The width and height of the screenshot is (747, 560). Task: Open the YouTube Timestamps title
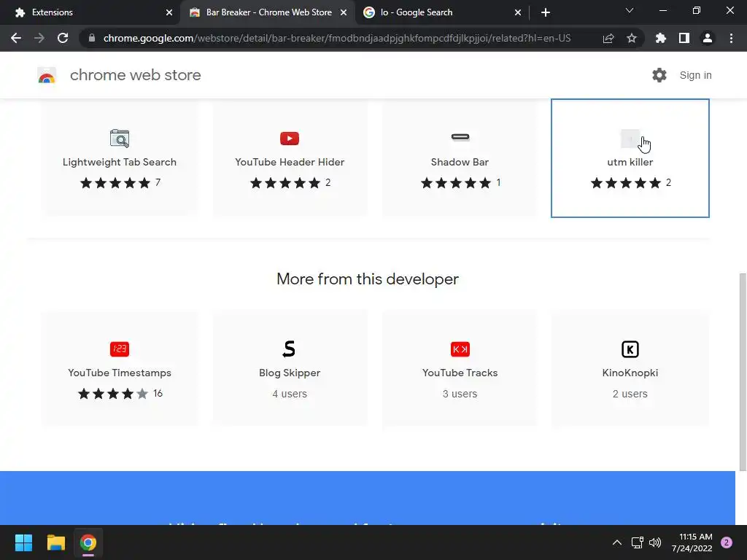(120, 373)
